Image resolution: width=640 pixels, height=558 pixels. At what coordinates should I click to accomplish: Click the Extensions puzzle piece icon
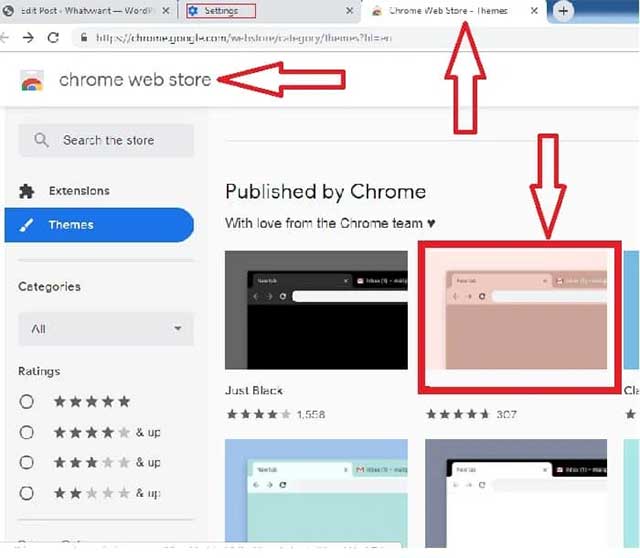(x=27, y=191)
